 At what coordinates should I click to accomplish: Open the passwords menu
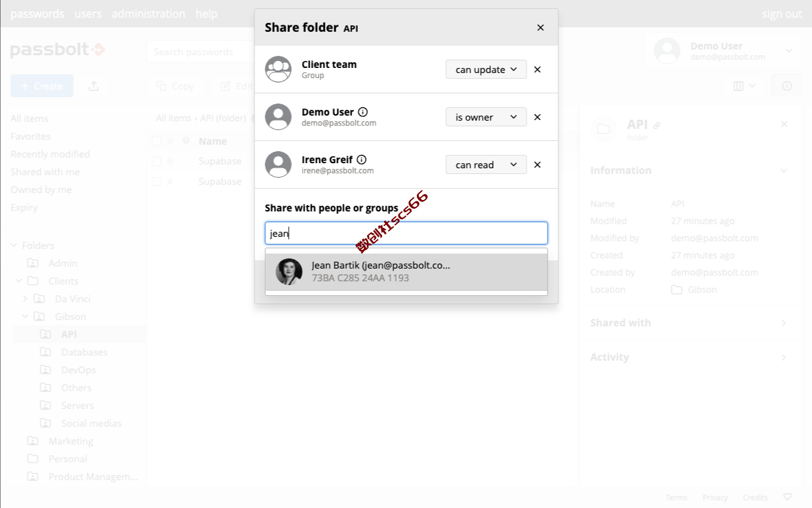37,13
